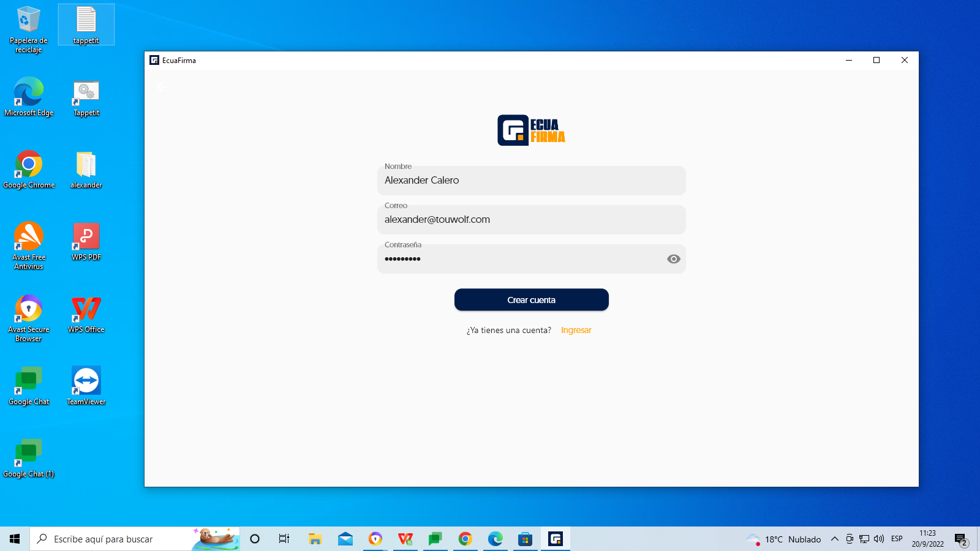Select the Microsoft Edge desktop shortcut
The image size is (980, 551).
(x=29, y=97)
